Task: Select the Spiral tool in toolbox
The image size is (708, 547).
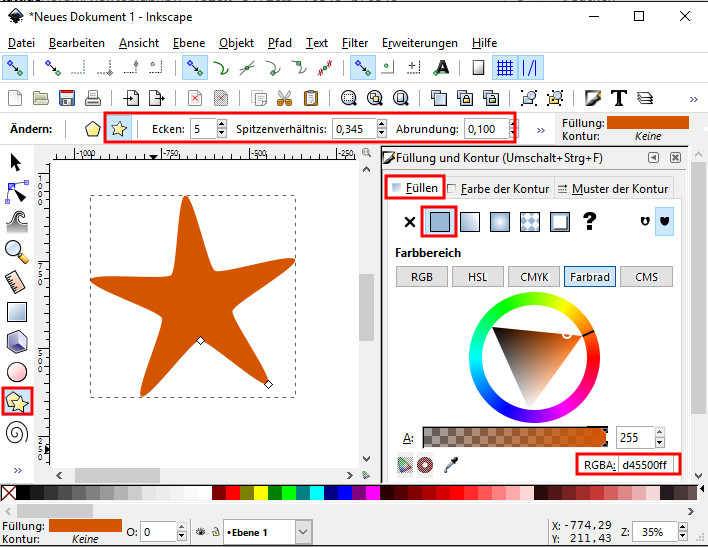Action: (17, 433)
